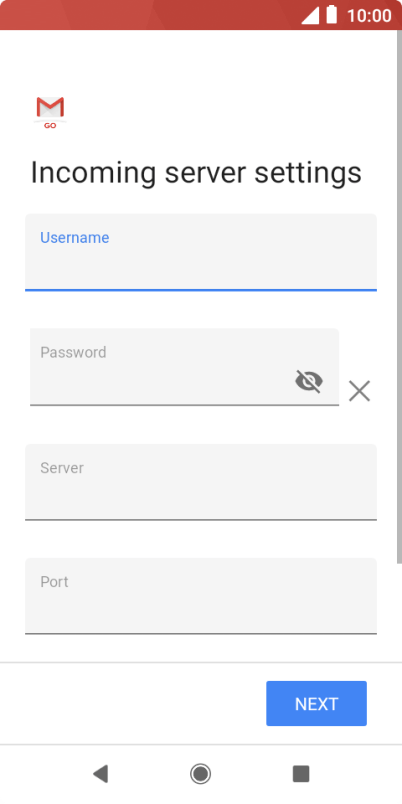Screen dimensions: 402x804
Task: Select the Password input field
Action: tap(185, 367)
